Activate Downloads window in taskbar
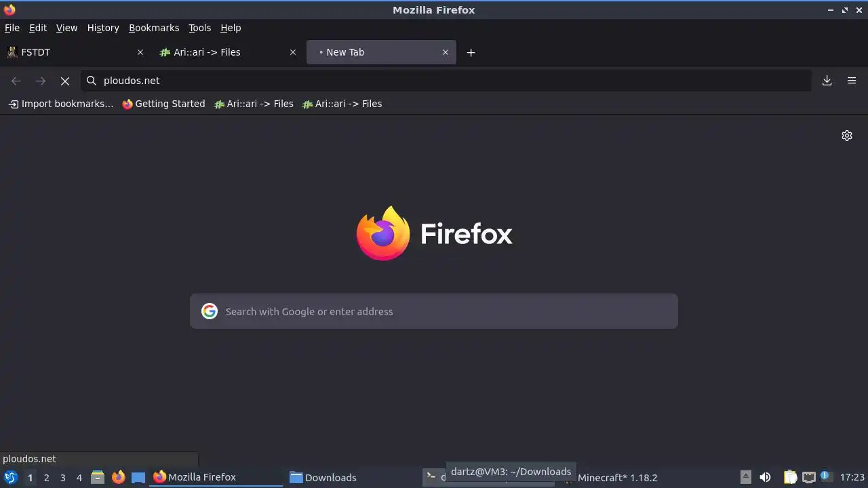This screenshot has height=488, width=868. point(353,477)
